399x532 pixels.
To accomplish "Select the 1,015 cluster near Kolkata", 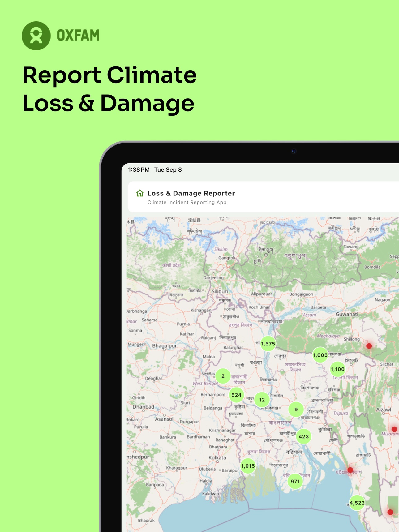I will pyautogui.click(x=248, y=466).
